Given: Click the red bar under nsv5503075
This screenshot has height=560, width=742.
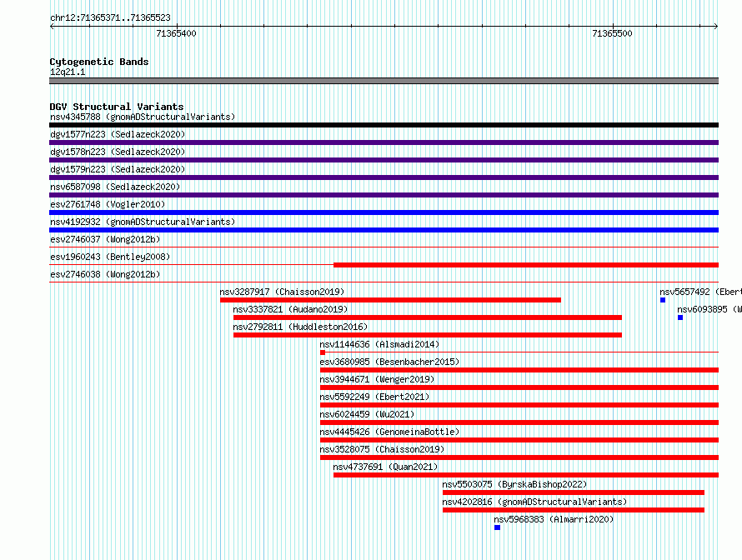Looking at the screenshot, I should pos(574,492).
